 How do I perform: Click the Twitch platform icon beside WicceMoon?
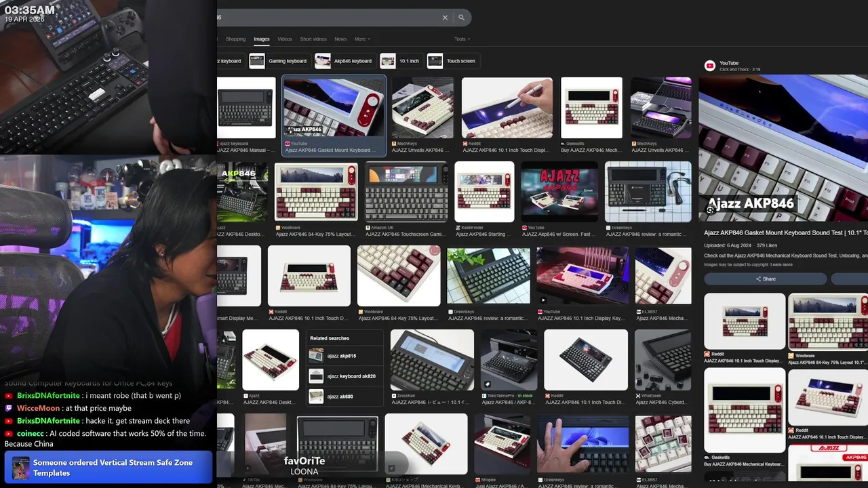9,408
